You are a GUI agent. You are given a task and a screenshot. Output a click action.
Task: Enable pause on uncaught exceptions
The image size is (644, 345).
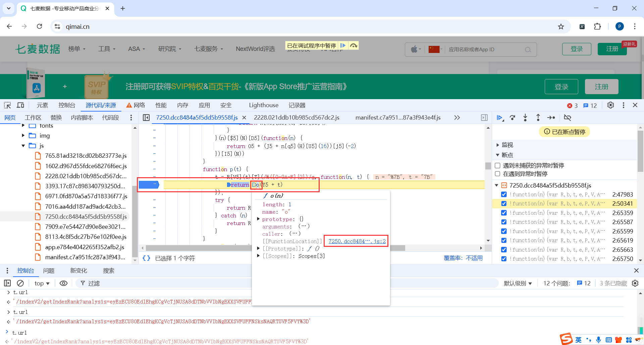pos(498,165)
